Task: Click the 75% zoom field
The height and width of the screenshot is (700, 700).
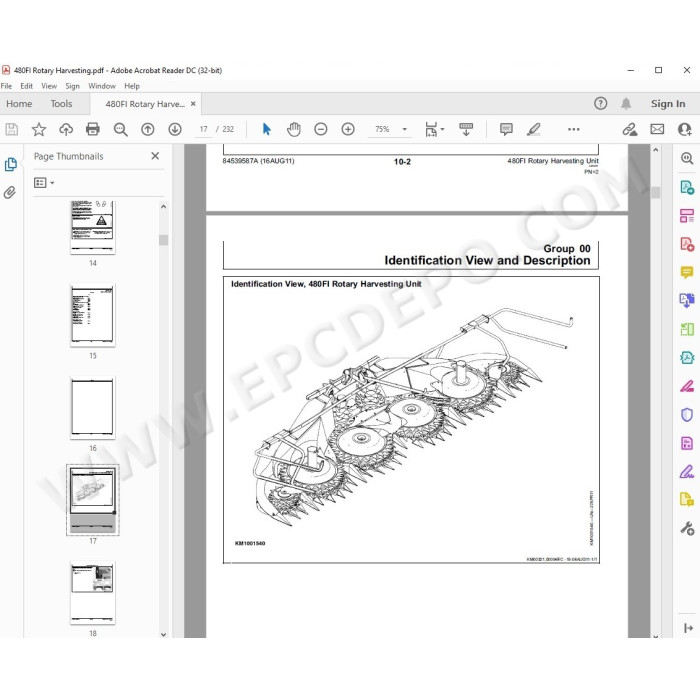Action: (382, 129)
